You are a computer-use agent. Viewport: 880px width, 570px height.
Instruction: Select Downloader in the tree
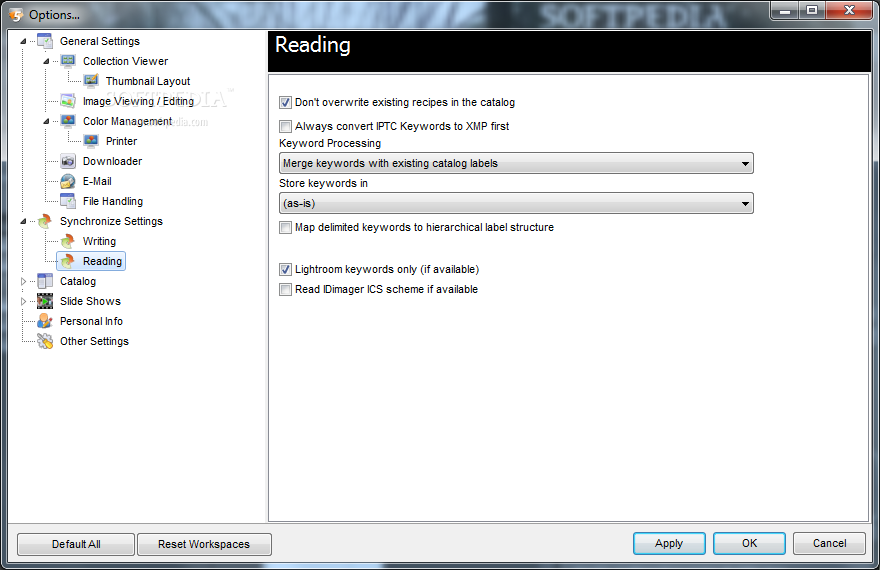(112, 161)
